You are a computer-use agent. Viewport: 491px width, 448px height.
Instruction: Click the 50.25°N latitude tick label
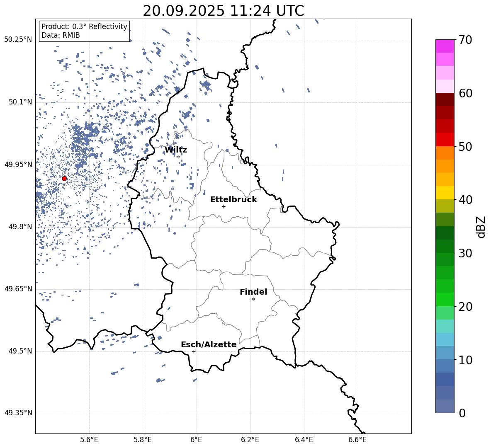18,40
